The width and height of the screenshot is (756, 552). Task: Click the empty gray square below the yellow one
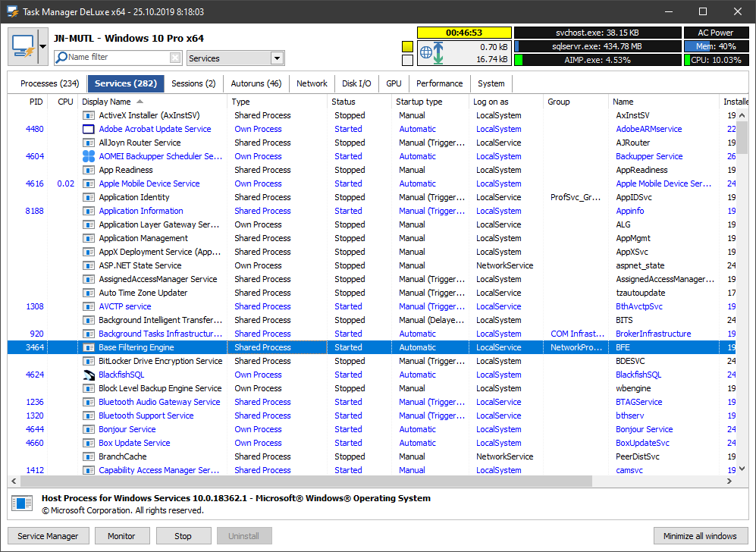407,60
